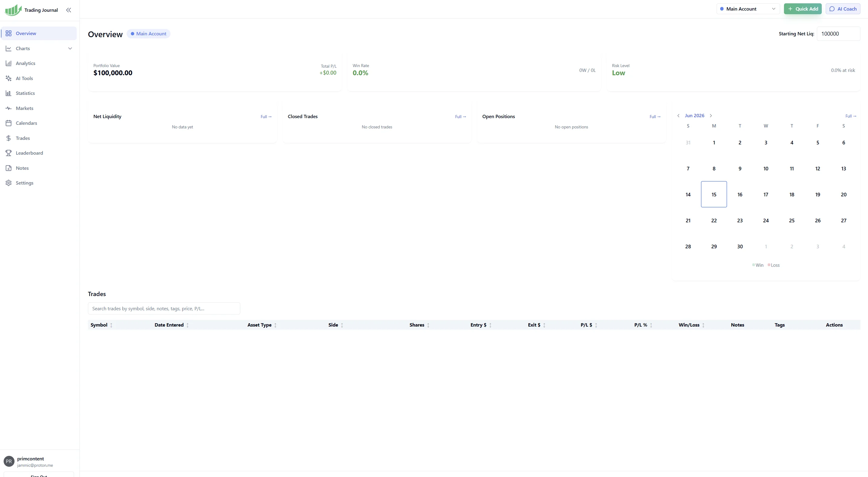Click the Quick Add button
Screen dimensions: 868x477
[803, 9]
